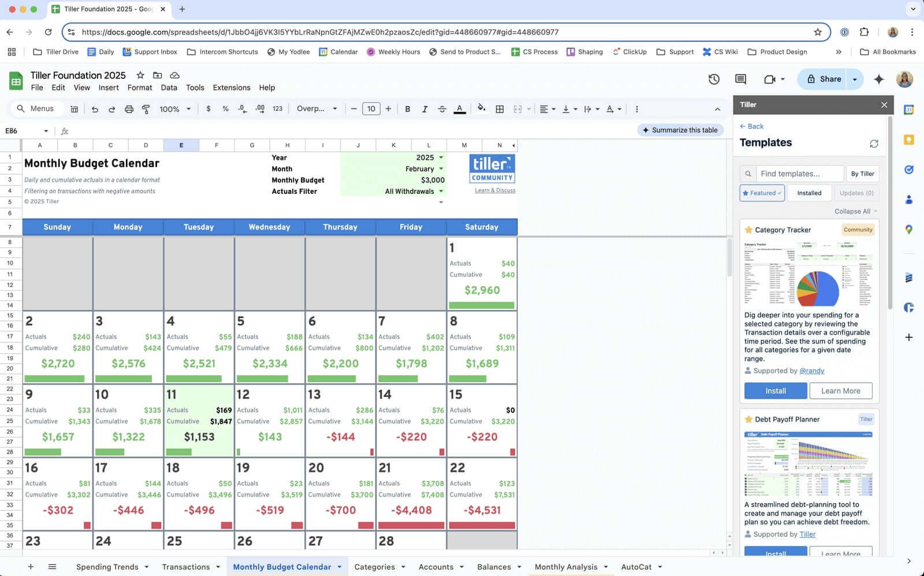Toggle Italic formatting

pyautogui.click(x=424, y=109)
